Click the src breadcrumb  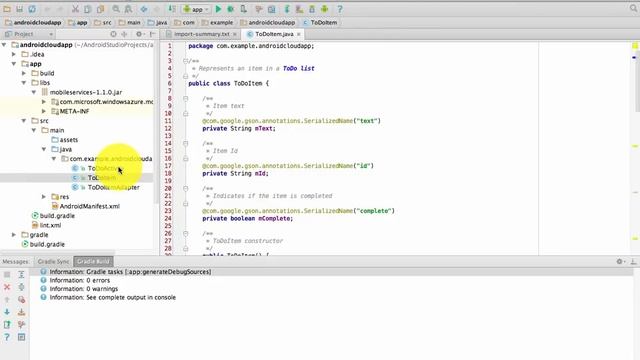103,22
